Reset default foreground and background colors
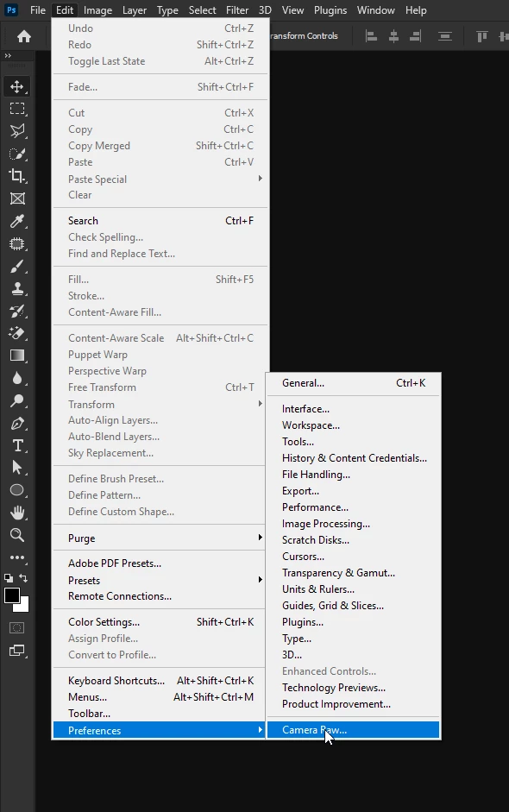This screenshot has width=509, height=812. coord(9,578)
